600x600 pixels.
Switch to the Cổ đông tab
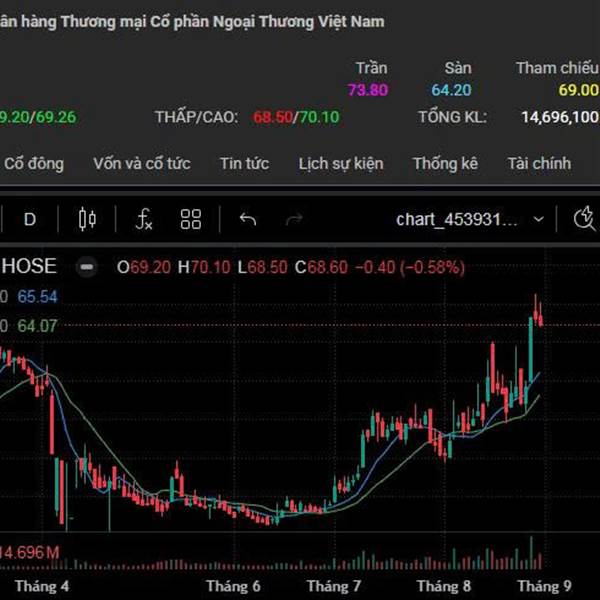tap(34, 164)
